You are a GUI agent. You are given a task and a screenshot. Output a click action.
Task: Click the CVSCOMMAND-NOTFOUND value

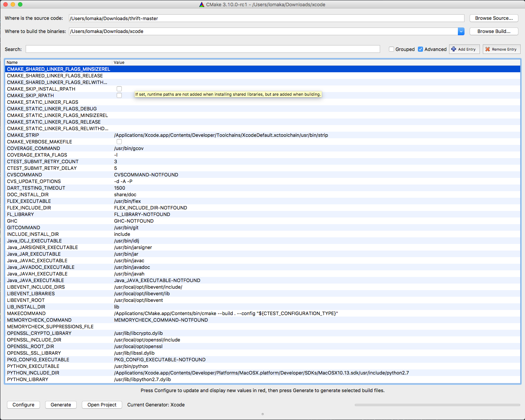146,175
